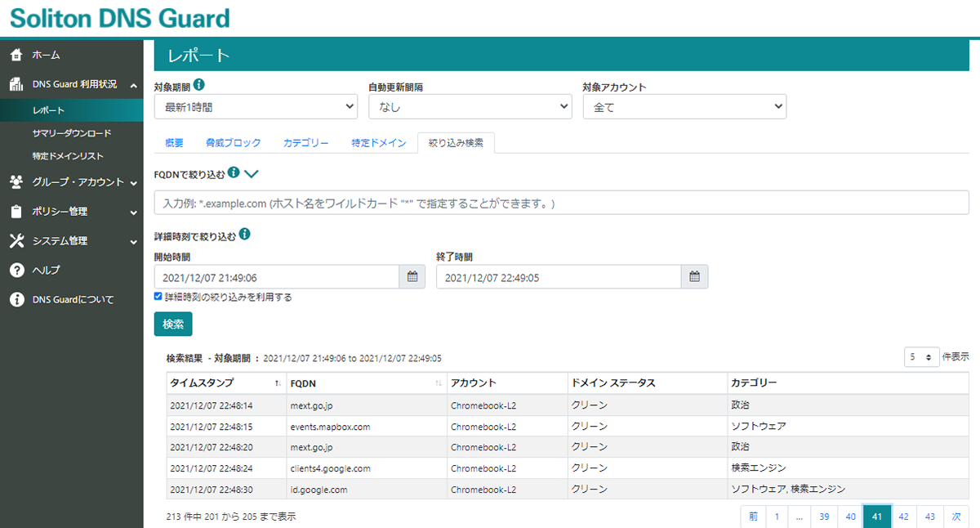Open calendar picker for 終了時間
The width and height of the screenshot is (980, 528).
(695, 277)
